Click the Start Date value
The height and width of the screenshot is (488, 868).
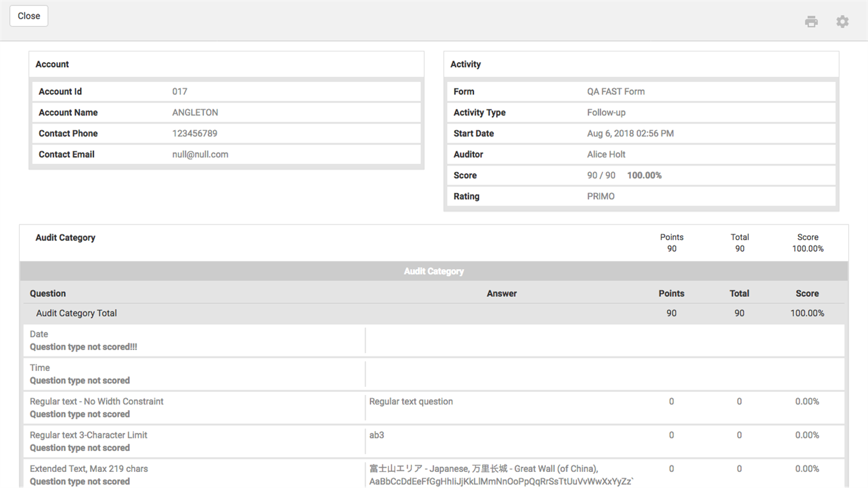coord(630,133)
